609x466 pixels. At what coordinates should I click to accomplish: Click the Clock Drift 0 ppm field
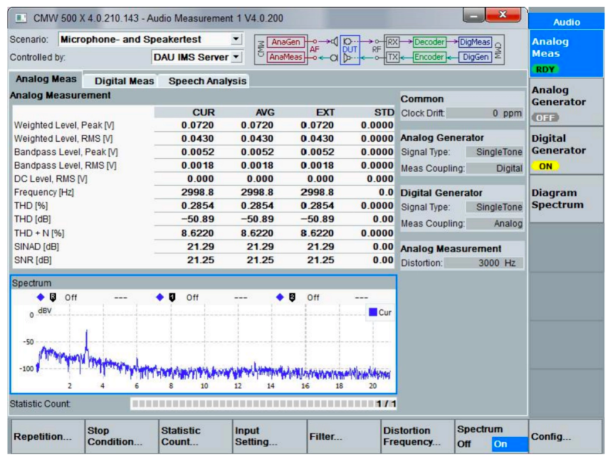coord(484,113)
